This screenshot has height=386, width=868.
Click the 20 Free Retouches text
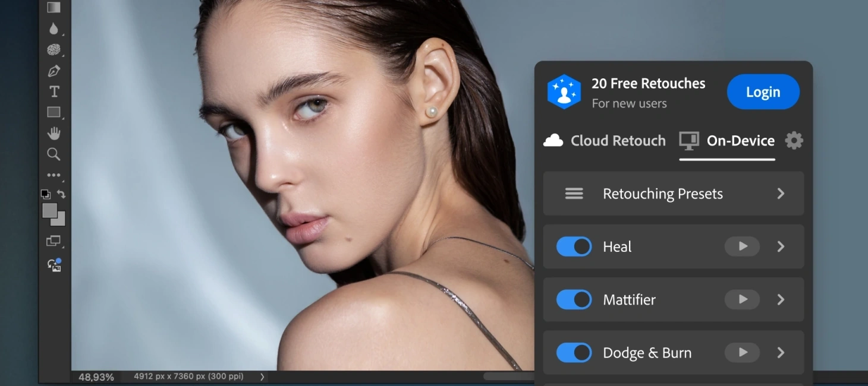(x=649, y=84)
